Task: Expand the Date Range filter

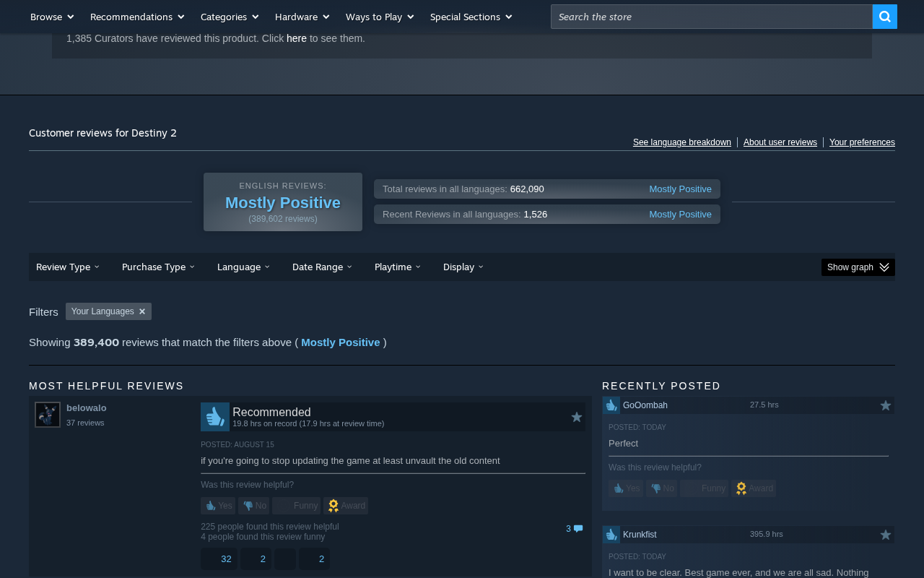Action: (322, 267)
